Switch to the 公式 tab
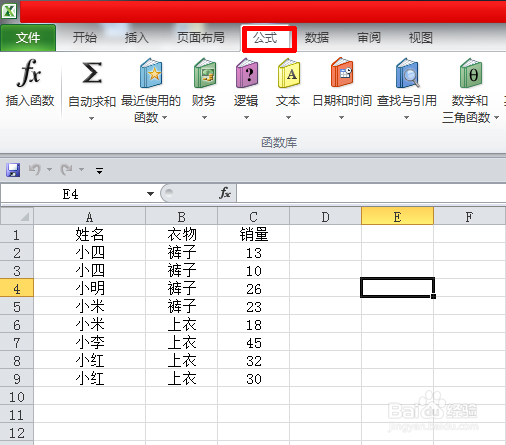 coord(265,38)
